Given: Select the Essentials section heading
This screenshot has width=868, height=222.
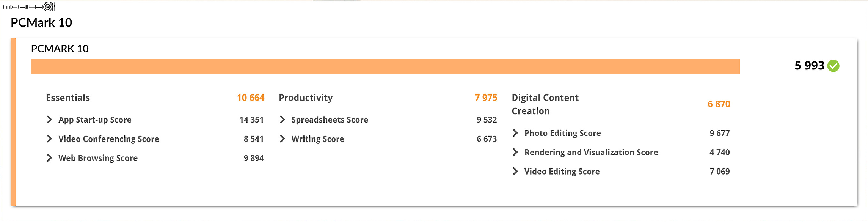Looking at the screenshot, I should tap(68, 98).
